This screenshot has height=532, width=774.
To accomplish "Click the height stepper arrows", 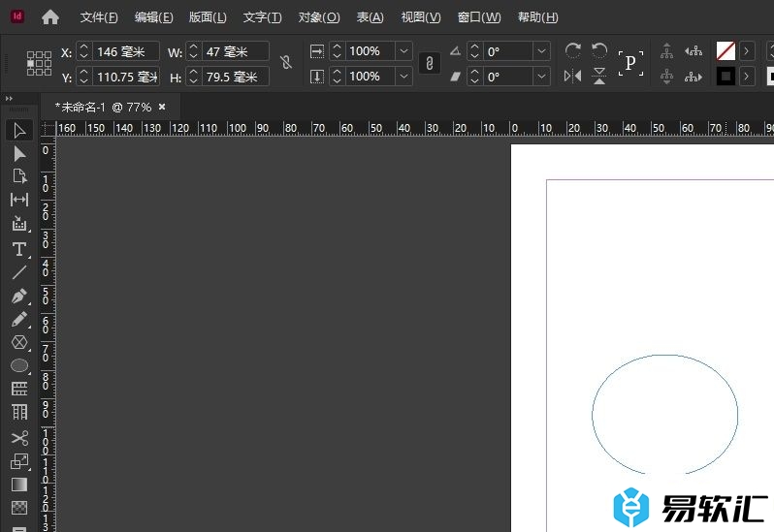I will pyautogui.click(x=194, y=77).
